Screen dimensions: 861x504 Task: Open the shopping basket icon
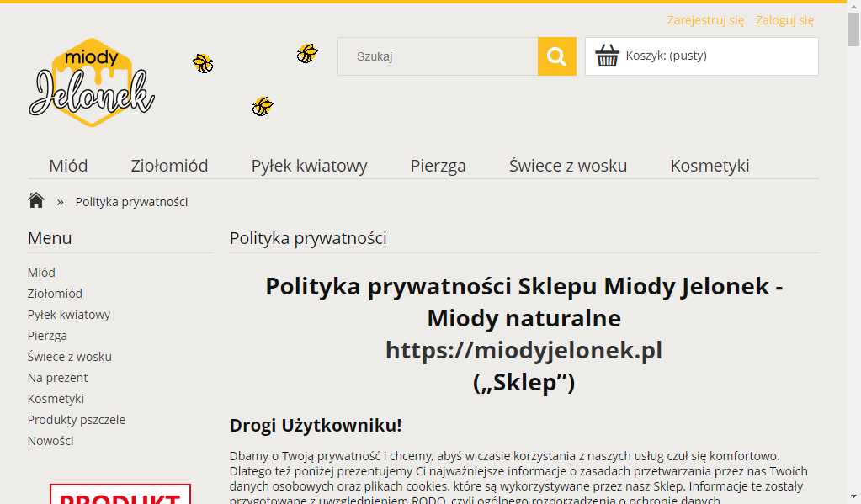point(608,56)
